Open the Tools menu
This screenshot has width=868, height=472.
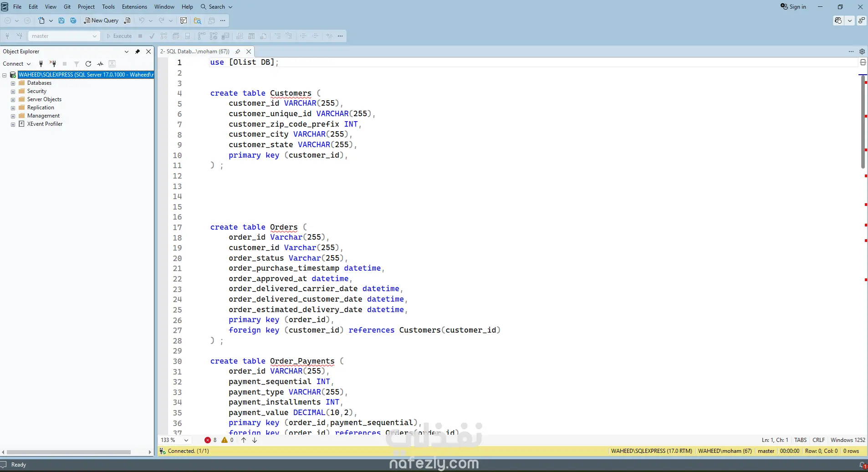coord(108,7)
